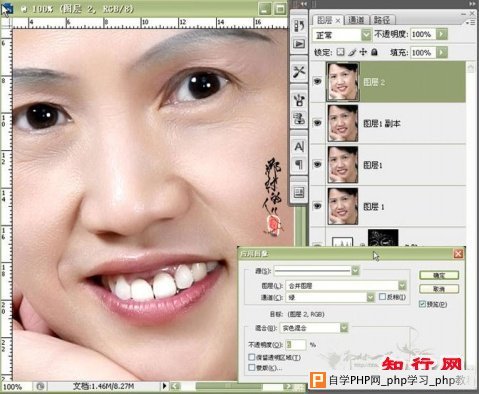Click layer name 图层1 副本

[x=382, y=124]
